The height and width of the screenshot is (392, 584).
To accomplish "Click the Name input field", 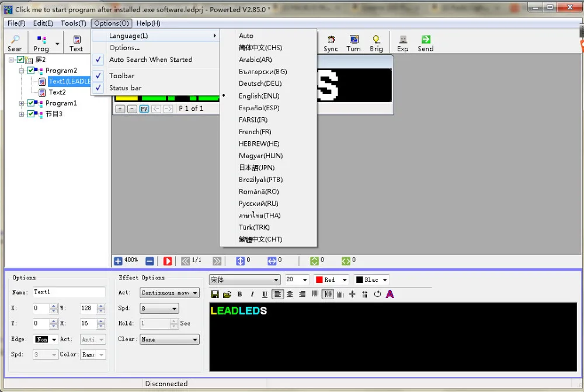I will click(x=69, y=292).
